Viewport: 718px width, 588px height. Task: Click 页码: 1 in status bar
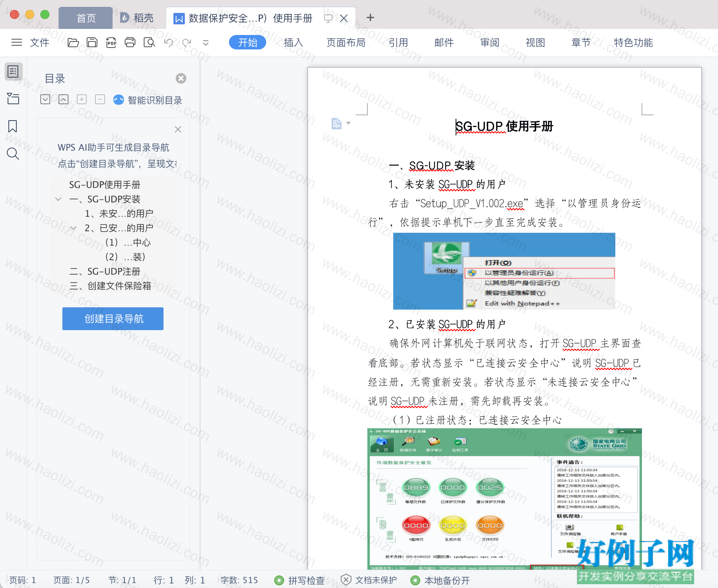tap(22, 580)
